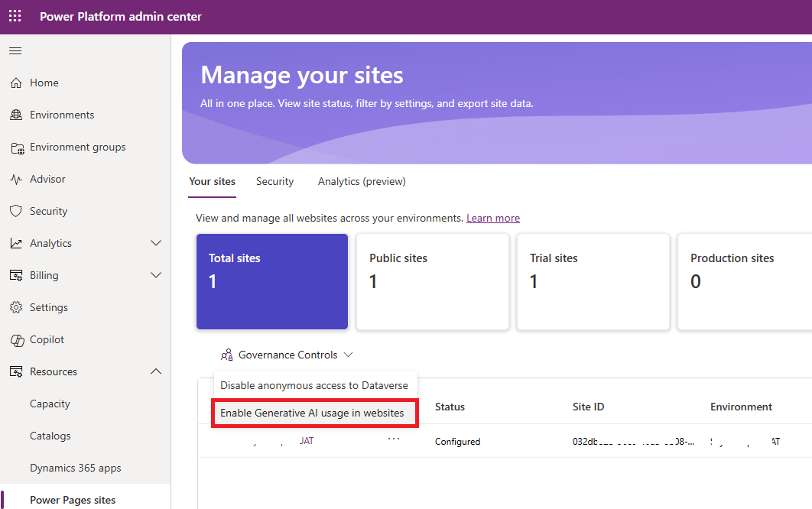Click the Security shield icon

[16, 211]
